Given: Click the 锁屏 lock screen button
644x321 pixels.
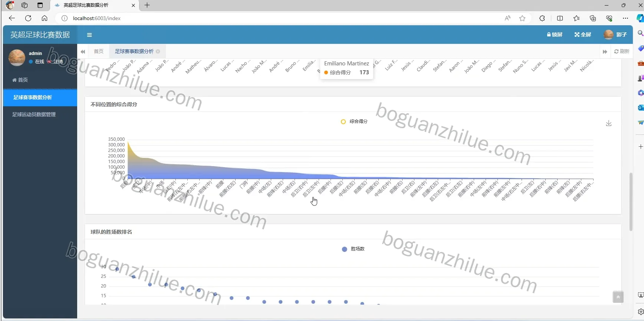Looking at the screenshot, I should pyautogui.click(x=555, y=35).
